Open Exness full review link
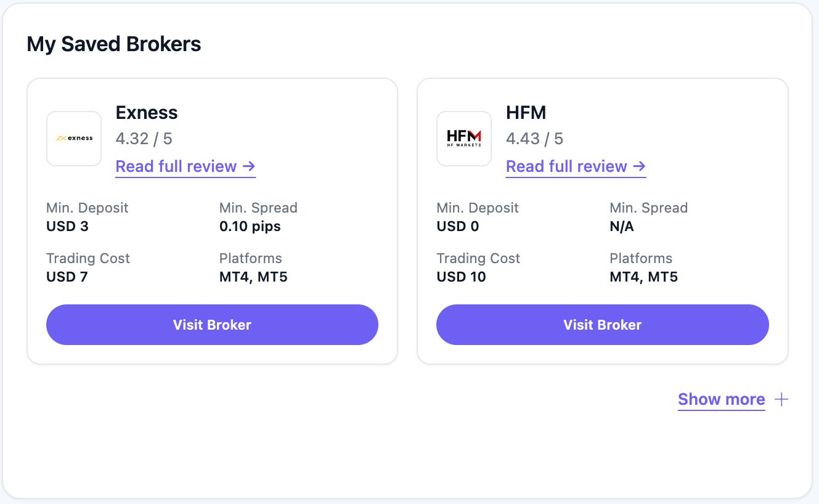The width and height of the screenshot is (819, 504). pyautogui.click(x=176, y=166)
